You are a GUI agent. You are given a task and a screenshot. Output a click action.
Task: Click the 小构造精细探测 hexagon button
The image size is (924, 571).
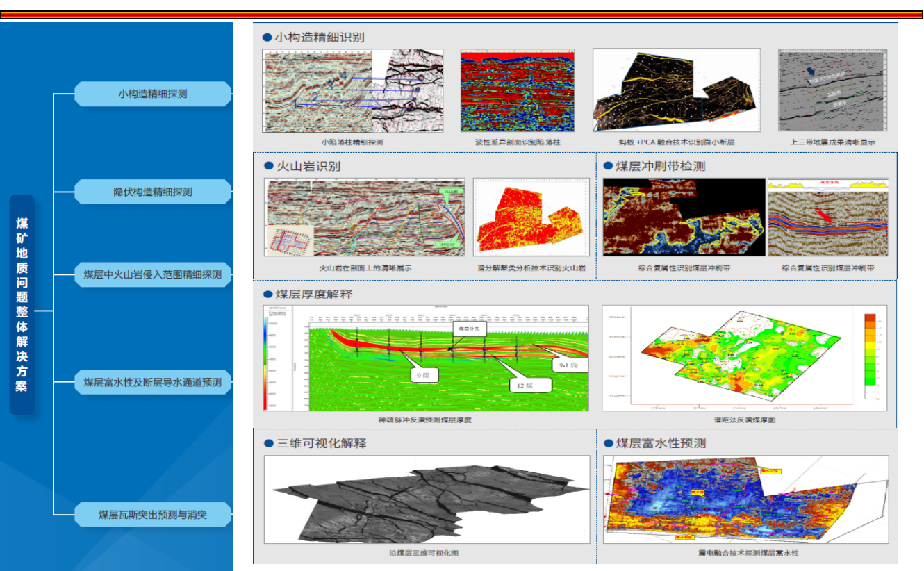click(152, 94)
